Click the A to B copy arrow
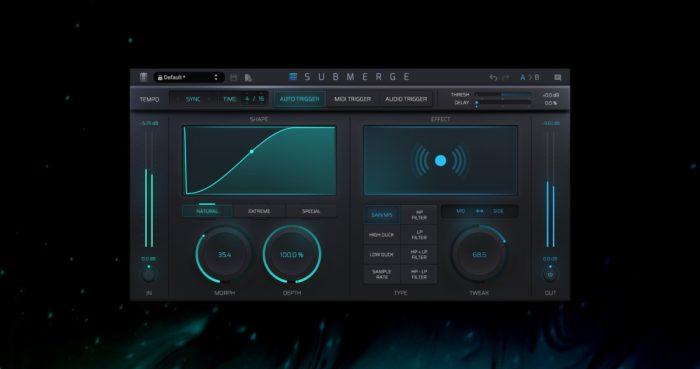 (x=530, y=78)
